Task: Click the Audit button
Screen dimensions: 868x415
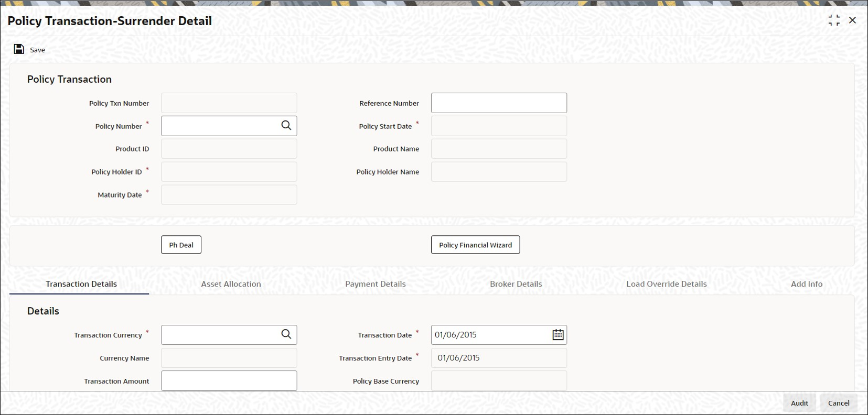Action: coord(799,403)
